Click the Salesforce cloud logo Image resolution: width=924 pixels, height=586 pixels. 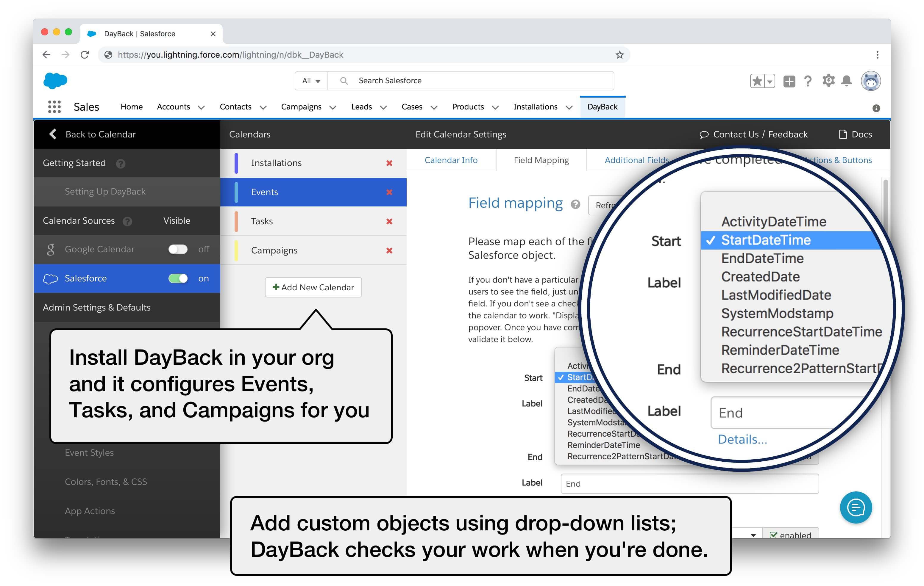(x=55, y=81)
